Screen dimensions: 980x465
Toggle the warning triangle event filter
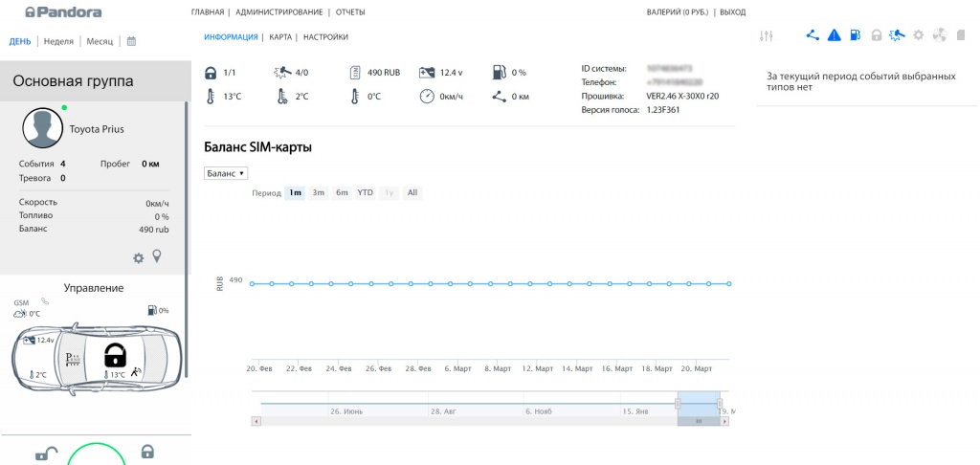coord(834,36)
